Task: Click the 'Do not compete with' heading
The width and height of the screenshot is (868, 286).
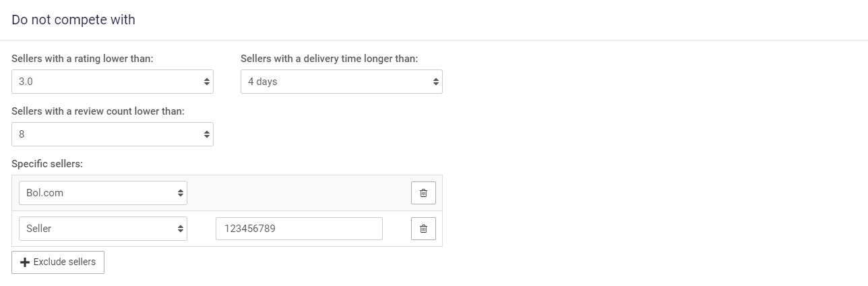Action: tap(73, 20)
